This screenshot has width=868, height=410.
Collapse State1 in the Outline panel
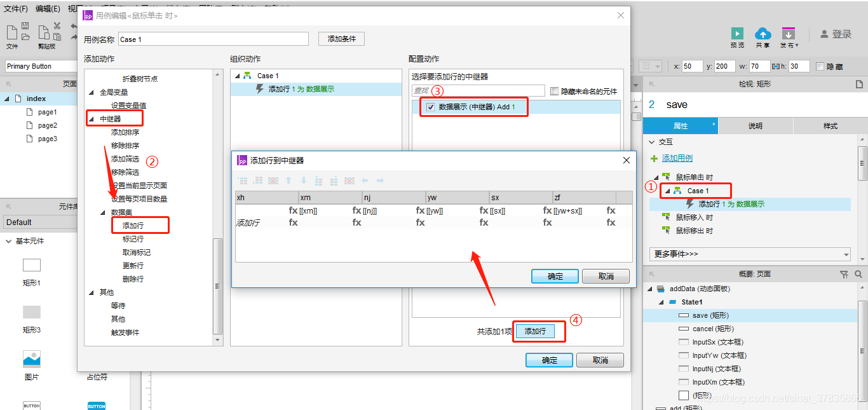click(x=661, y=302)
